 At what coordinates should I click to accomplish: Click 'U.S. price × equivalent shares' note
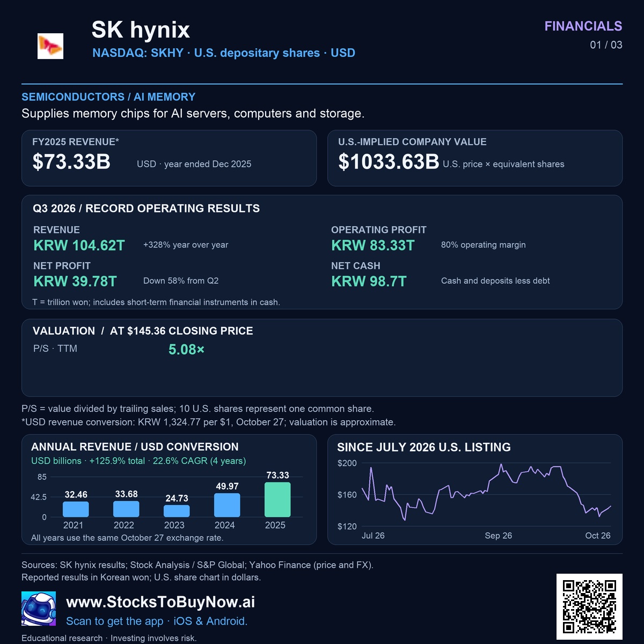(503, 164)
